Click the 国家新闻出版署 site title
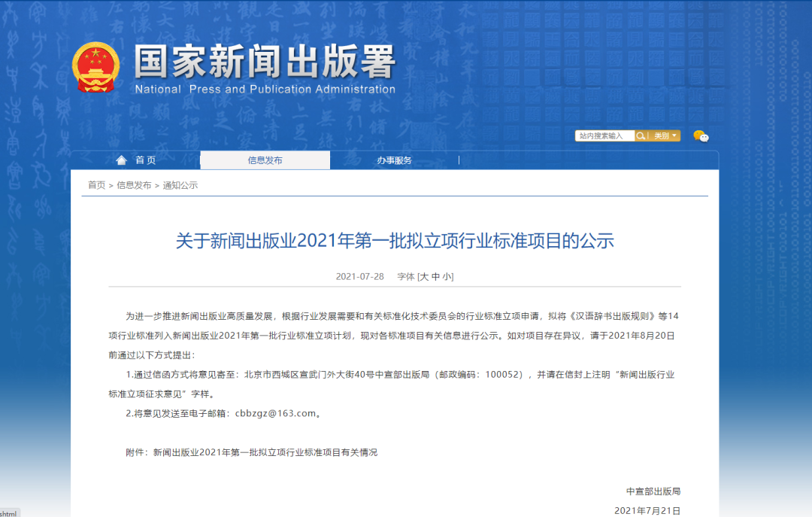This screenshot has width=812, height=517. pyautogui.click(x=265, y=61)
